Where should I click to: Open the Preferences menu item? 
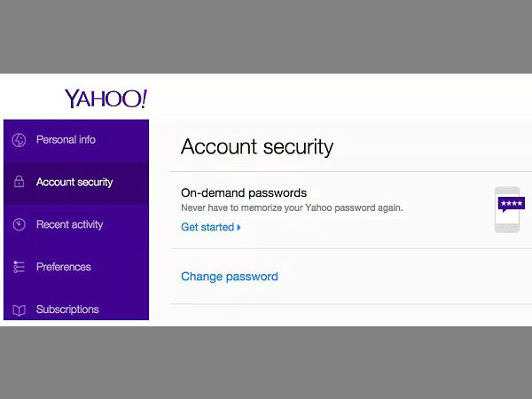click(x=63, y=267)
